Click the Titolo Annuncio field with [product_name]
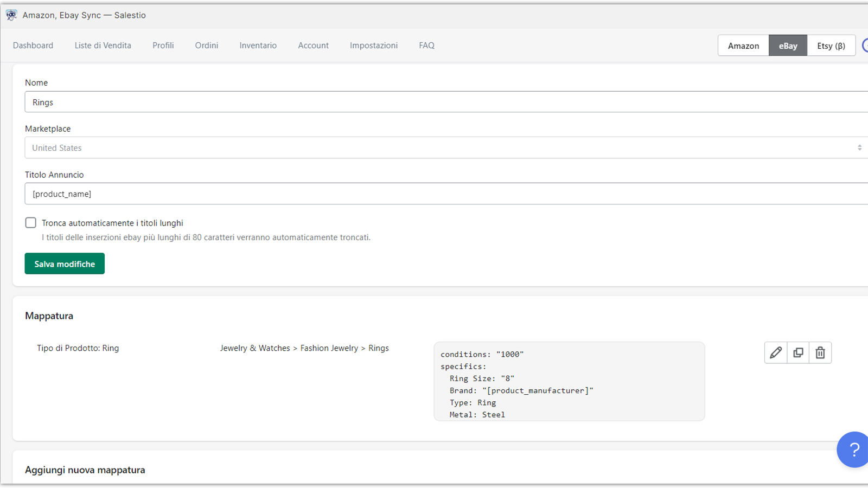Screen dimensions: 868x488 pyautogui.click(x=446, y=194)
